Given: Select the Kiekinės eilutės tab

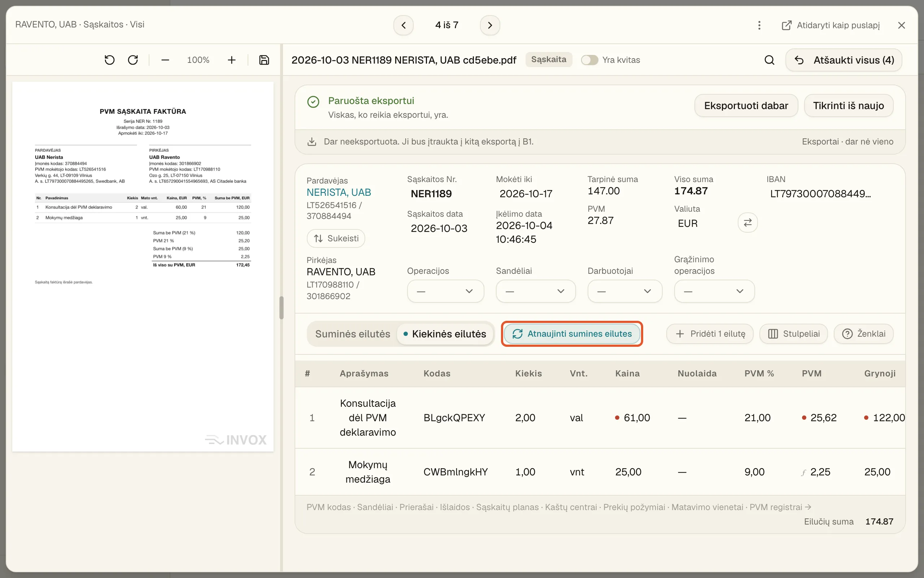Looking at the screenshot, I should 445,334.
